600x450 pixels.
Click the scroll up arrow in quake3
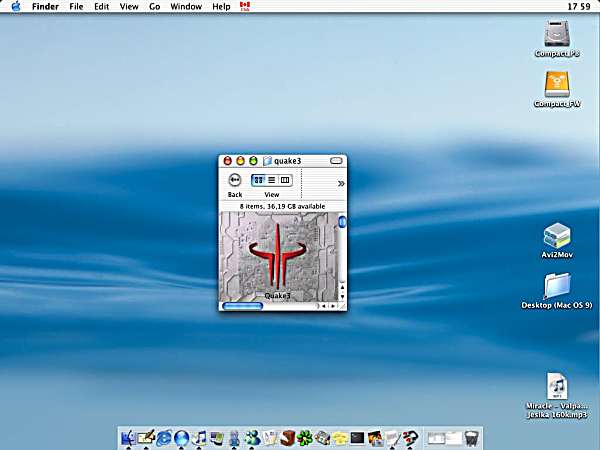point(342,287)
